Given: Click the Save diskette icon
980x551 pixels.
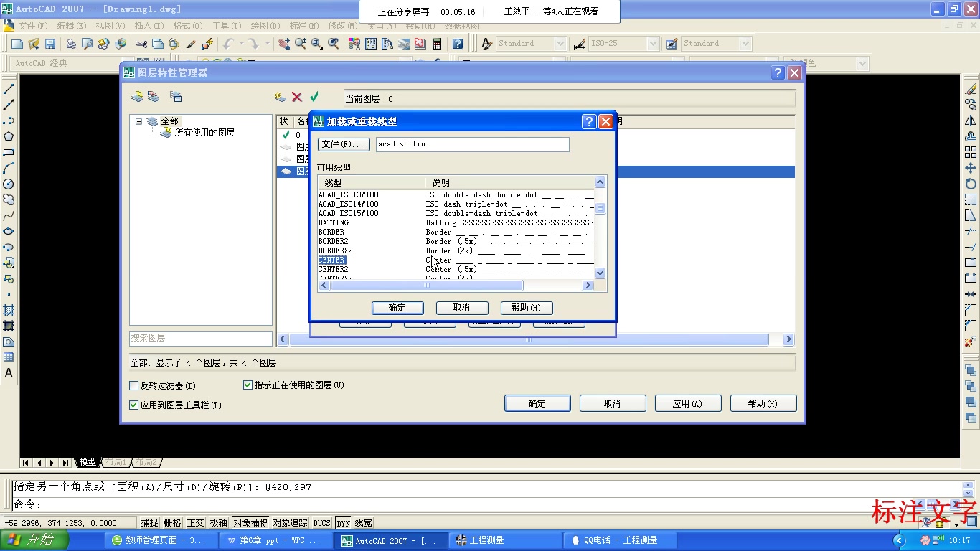Looking at the screenshot, I should pos(50,44).
